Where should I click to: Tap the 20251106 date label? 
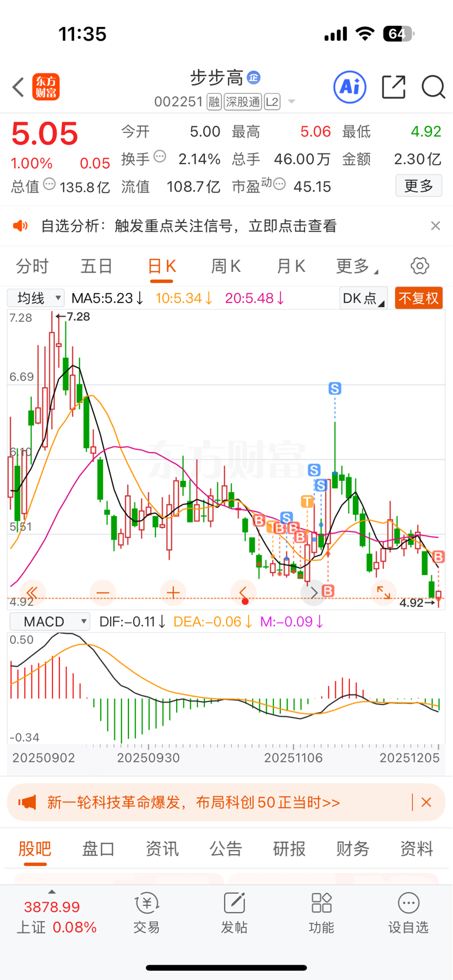click(x=293, y=758)
